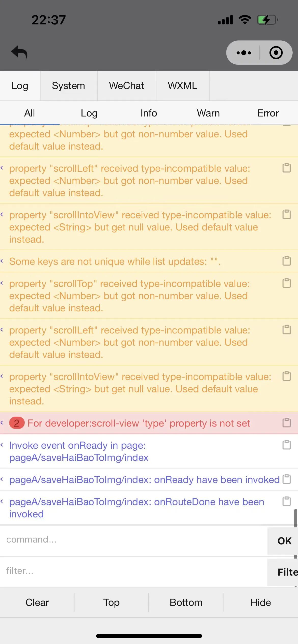
Task: Click the filter text input
Action: [x=132, y=571]
